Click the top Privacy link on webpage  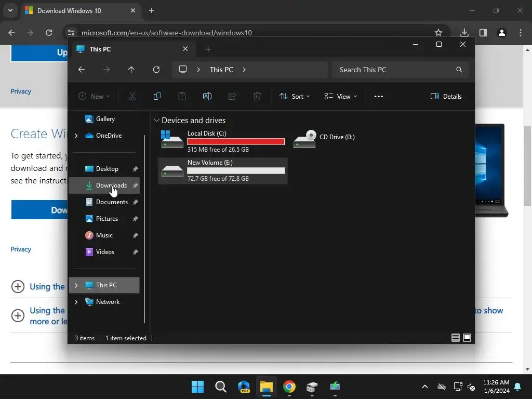coord(21,91)
